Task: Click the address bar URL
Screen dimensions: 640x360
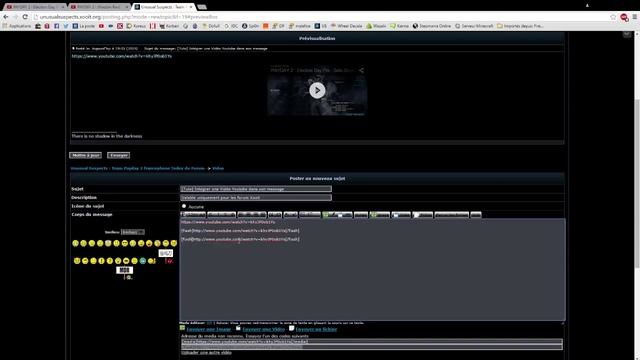Action: [129, 17]
